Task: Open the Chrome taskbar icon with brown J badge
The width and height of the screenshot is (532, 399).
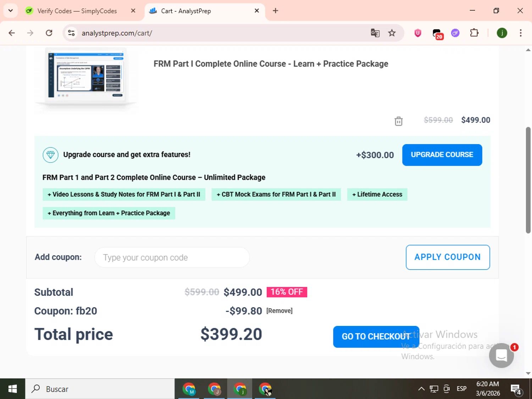Action: point(214,389)
